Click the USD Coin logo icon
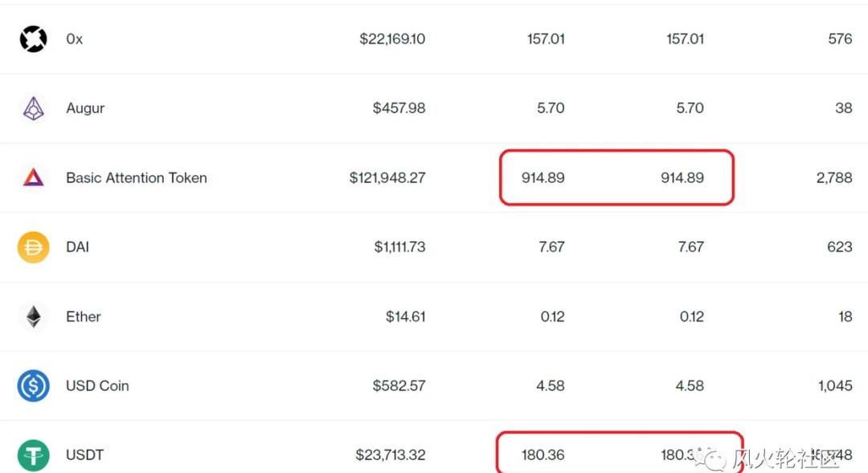The width and height of the screenshot is (868, 473). [x=33, y=385]
